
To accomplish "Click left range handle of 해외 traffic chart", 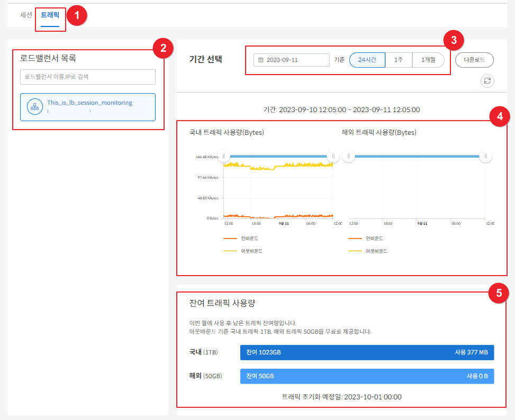I will click(x=348, y=156).
